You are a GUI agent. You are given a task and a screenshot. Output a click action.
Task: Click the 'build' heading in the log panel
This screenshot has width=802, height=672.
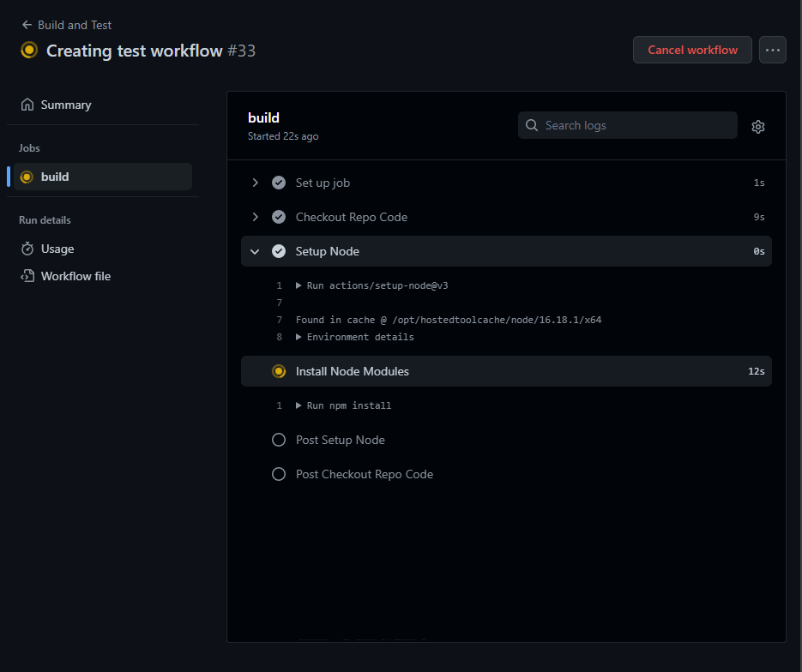click(x=263, y=117)
